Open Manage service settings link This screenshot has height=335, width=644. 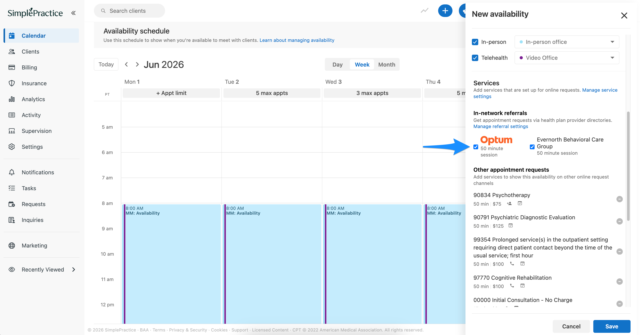point(545,93)
